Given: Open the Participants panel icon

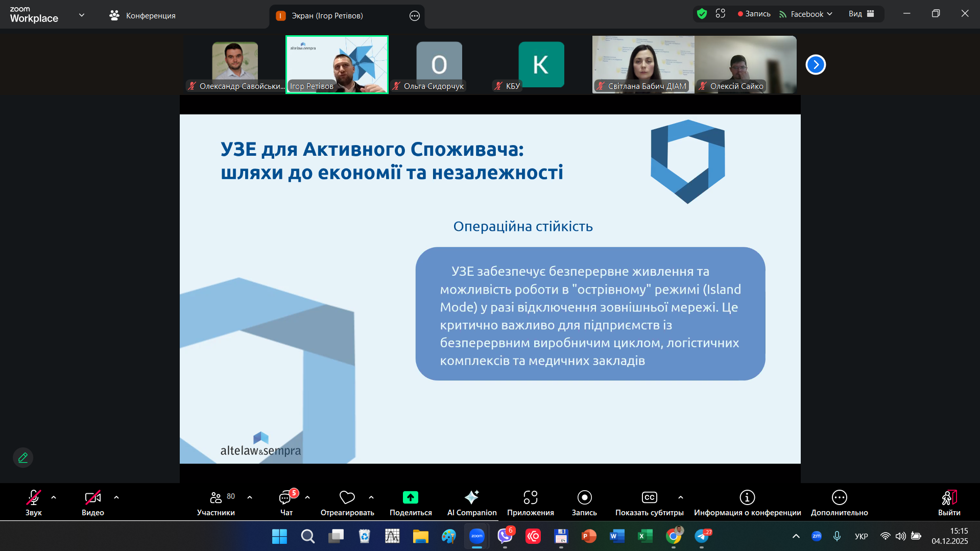Looking at the screenshot, I should [x=216, y=497].
